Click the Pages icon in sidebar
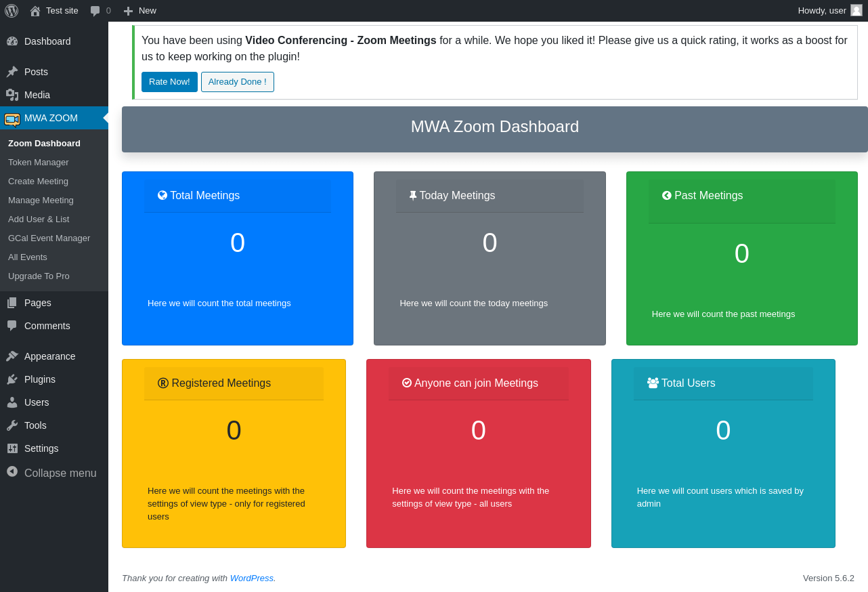This screenshot has height=592, width=868. click(x=12, y=303)
